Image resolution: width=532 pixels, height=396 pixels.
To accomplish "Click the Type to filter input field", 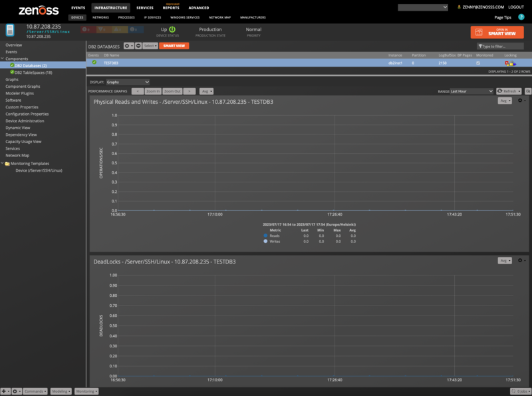I will pos(500,46).
